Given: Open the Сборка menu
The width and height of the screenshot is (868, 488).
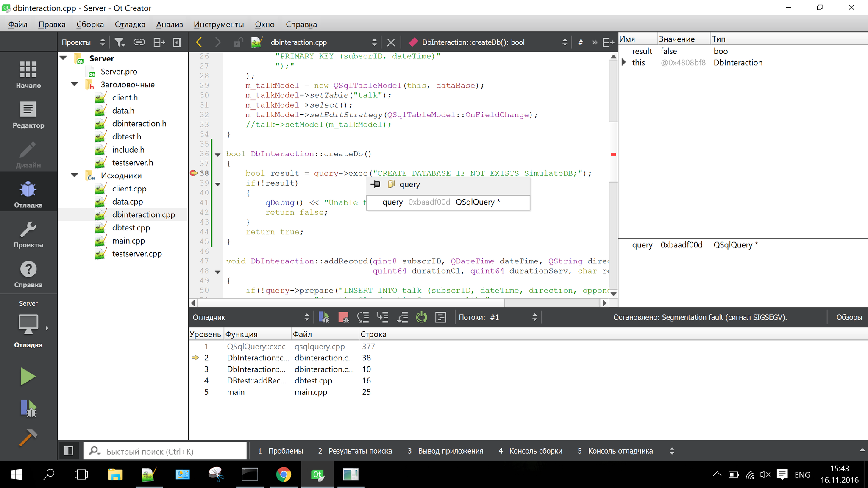Looking at the screenshot, I should (x=90, y=24).
